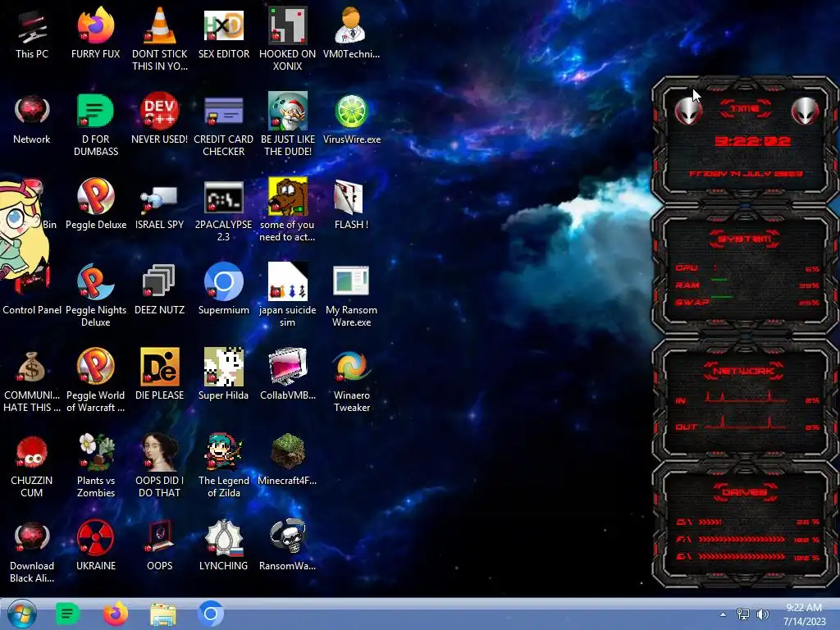
Task: Open the taskbar clock and date
Action: tap(804, 614)
